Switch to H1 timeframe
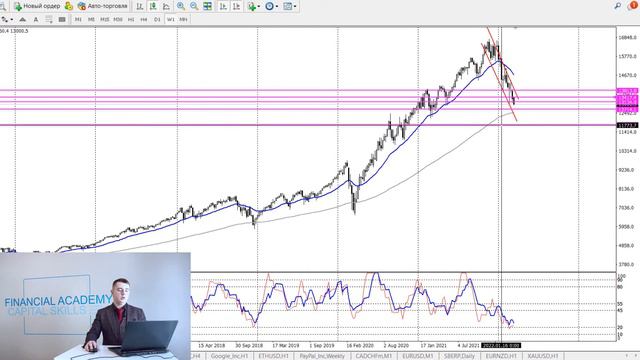The height and width of the screenshot is (360, 640). (131, 19)
